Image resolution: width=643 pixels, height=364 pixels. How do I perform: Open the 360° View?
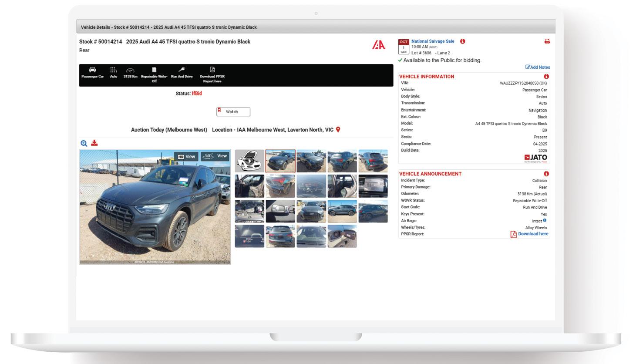click(215, 156)
